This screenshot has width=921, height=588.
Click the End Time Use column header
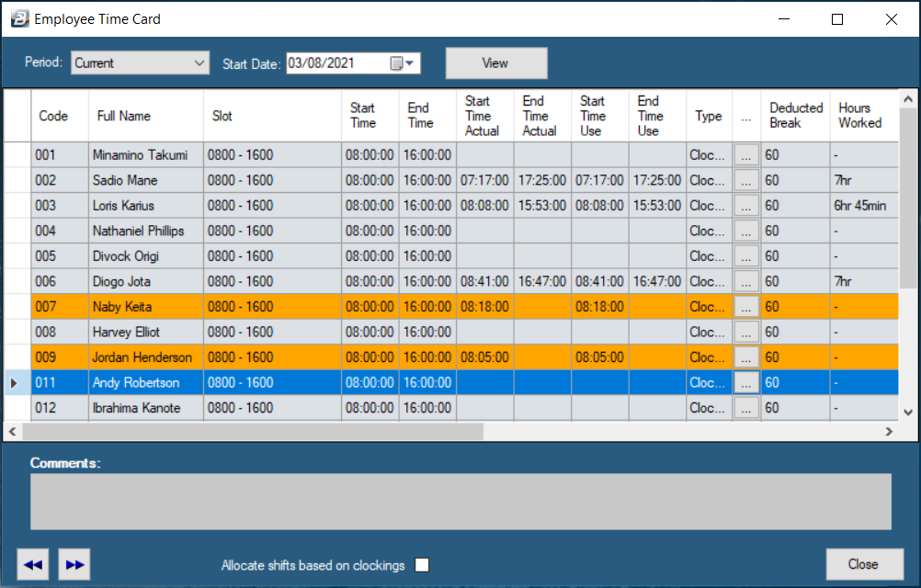(x=657, y=116)
